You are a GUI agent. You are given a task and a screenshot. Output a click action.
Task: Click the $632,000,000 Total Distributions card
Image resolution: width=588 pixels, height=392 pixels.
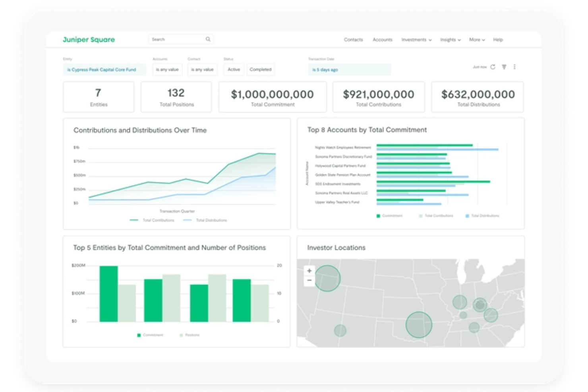click(478, 97)
